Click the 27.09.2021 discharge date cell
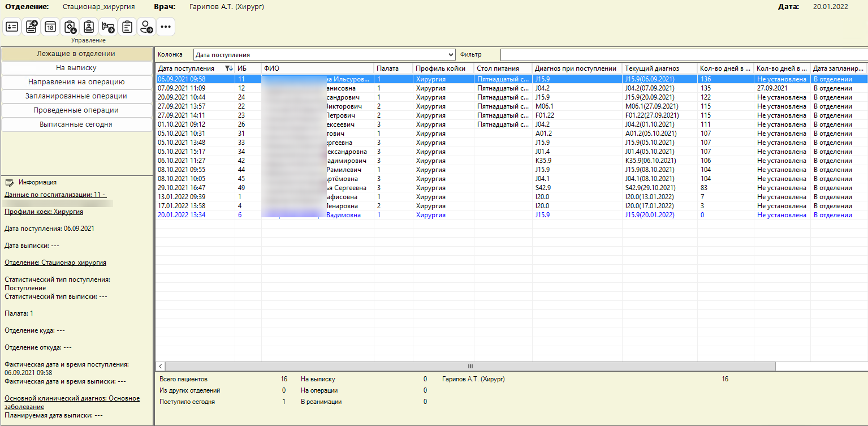 pyautogui.click(x=782, y=88)
